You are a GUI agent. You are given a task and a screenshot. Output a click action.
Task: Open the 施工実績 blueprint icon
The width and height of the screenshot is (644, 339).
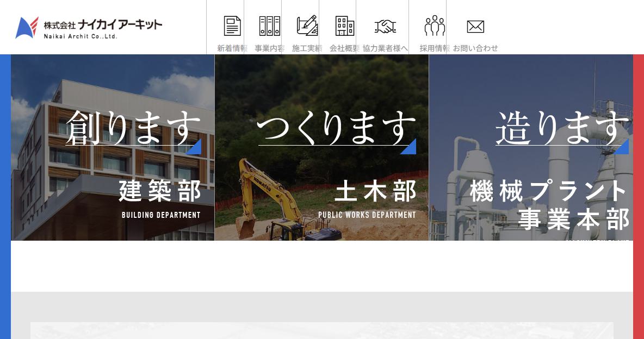307,26
